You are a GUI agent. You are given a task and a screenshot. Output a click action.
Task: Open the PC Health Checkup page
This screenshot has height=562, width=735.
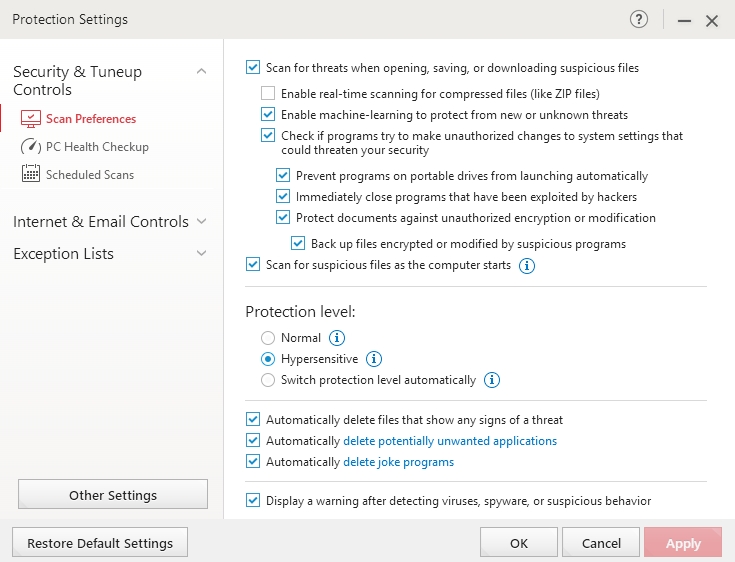tap(97, 147)
